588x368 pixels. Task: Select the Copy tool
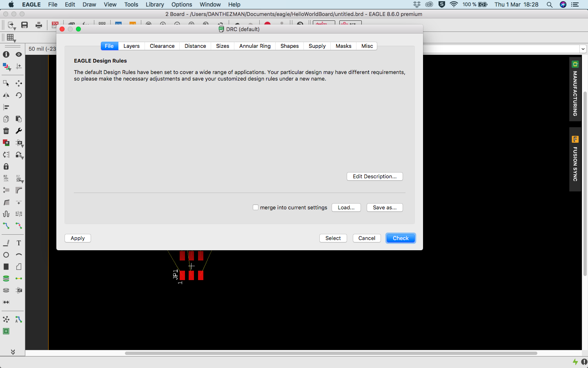point(6,119)
